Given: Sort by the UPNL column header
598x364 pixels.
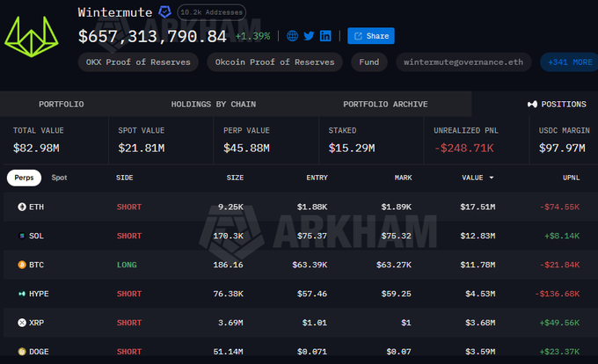Looking at the screenshot, I should [571, 178].
